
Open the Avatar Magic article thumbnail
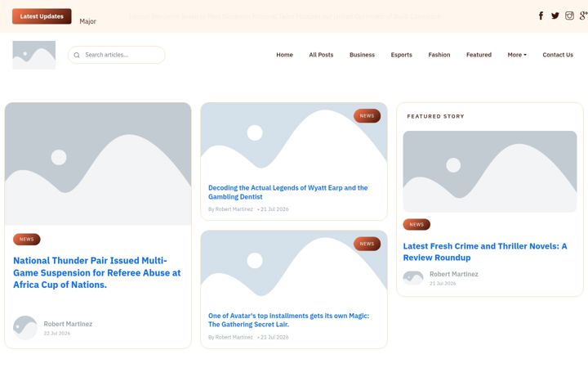(294, 267)
